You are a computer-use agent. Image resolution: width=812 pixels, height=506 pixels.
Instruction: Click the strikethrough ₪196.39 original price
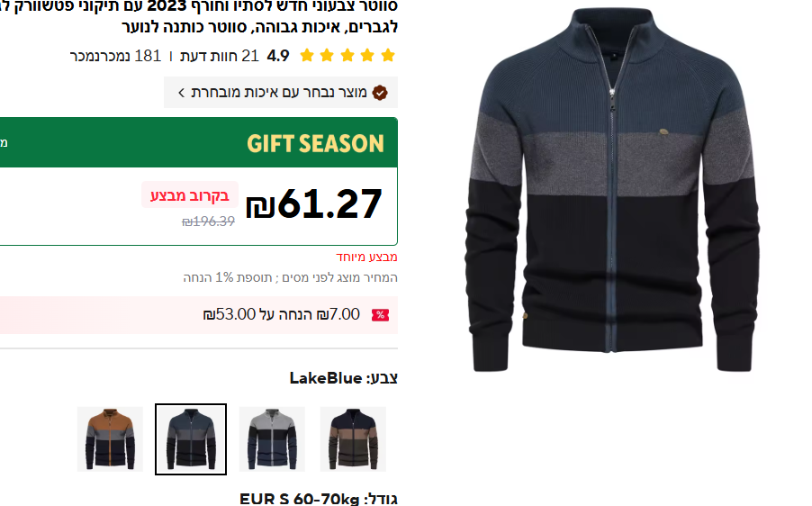[x=208, y=221]
